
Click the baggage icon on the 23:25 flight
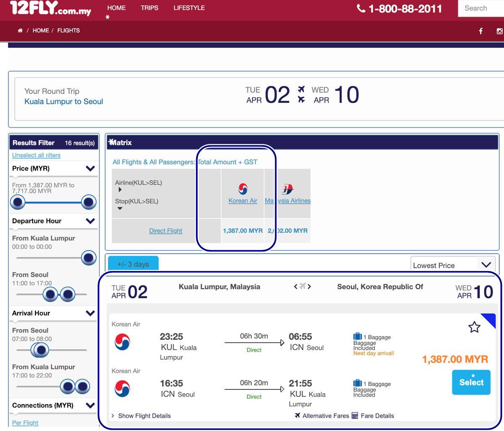[357, 336]
